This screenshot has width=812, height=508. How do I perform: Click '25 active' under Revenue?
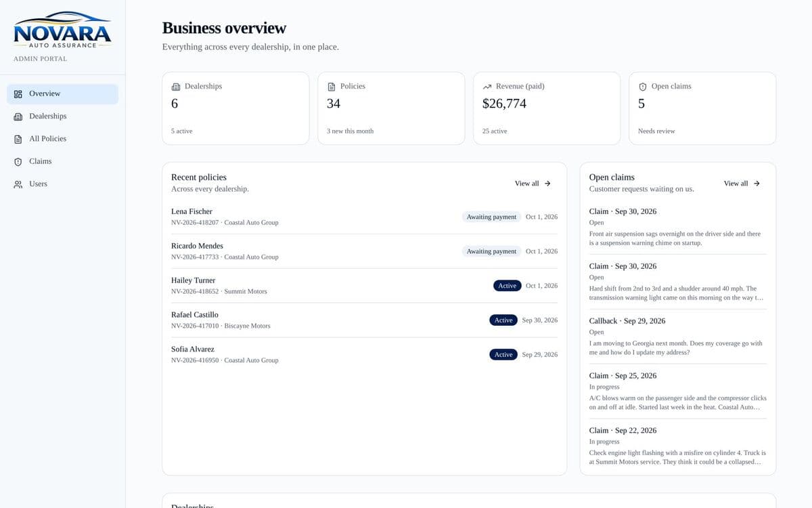click(495, 131)
